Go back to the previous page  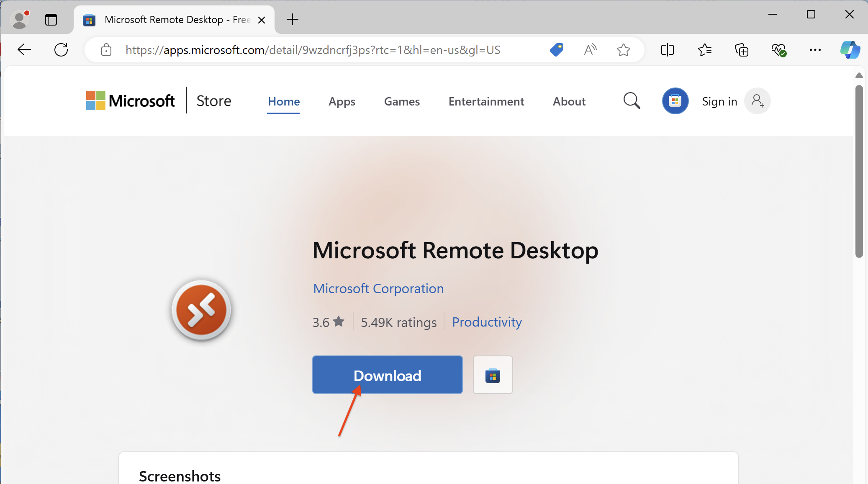tap(24, 50)
